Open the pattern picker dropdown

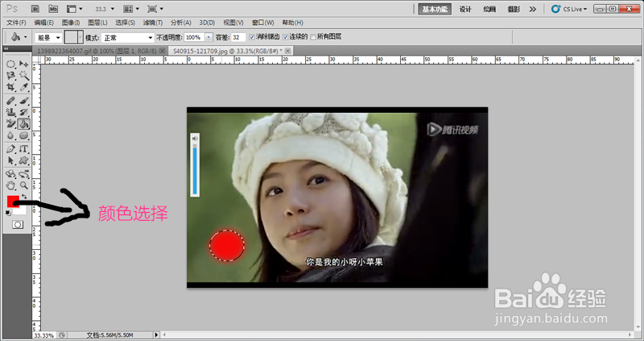(x=80, y=37)
